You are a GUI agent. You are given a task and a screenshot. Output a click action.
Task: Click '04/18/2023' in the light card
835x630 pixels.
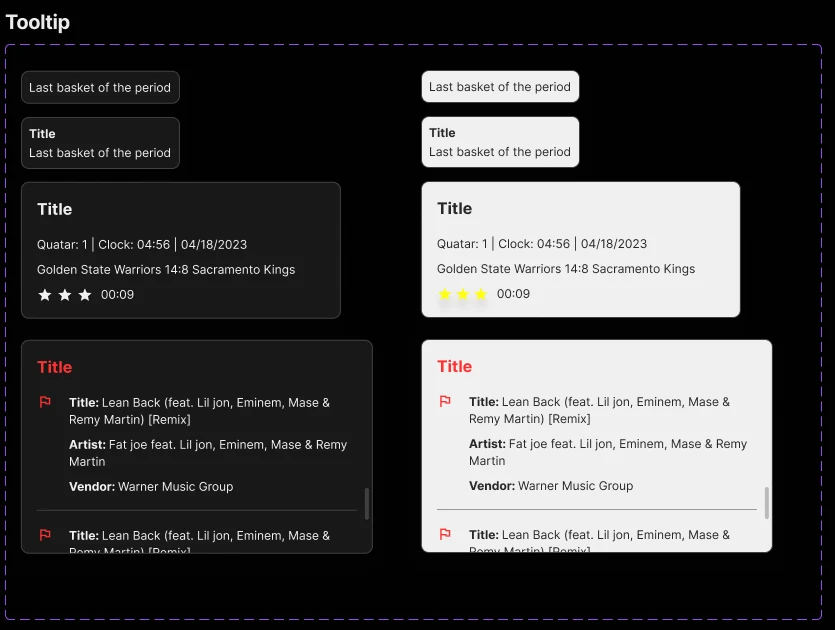(613, 243)
